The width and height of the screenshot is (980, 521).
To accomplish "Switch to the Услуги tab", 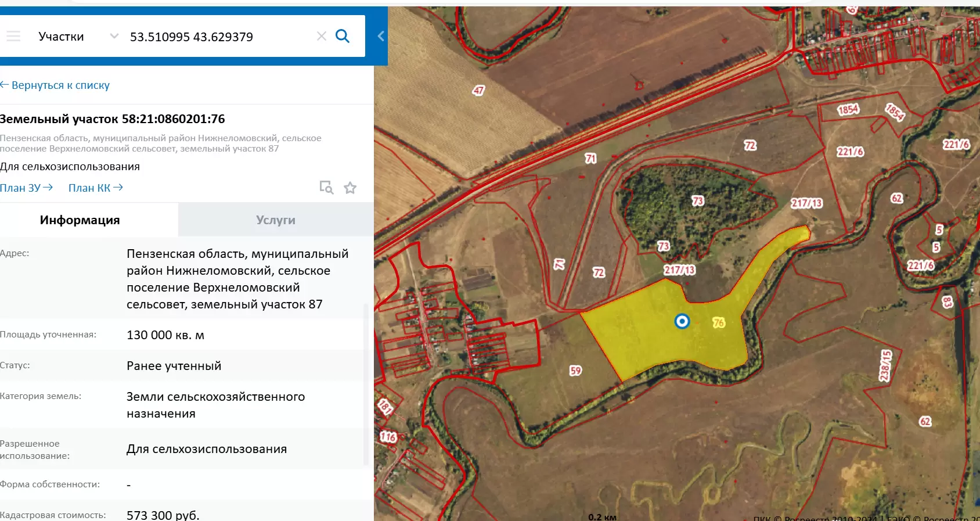I will tap(276, 220).
